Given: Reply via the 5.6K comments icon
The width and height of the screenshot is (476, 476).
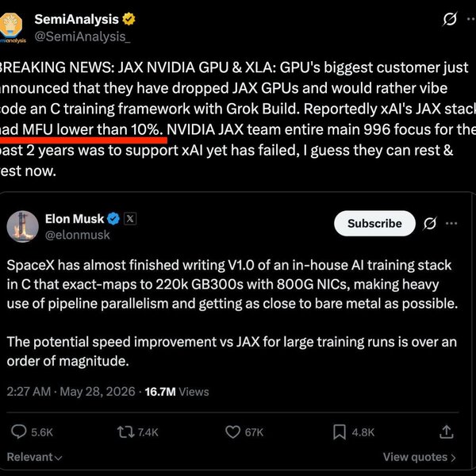Looking at the screenshot, I should (x=19, y=432).
